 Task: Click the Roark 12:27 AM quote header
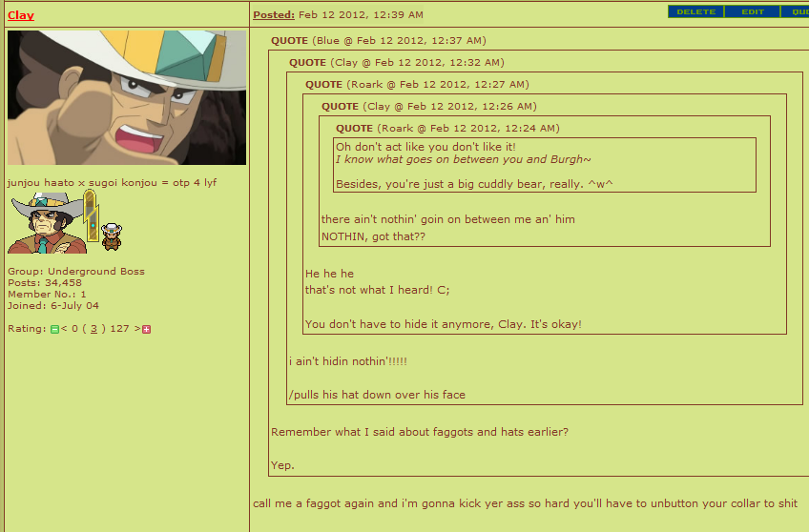click(417, 85)
